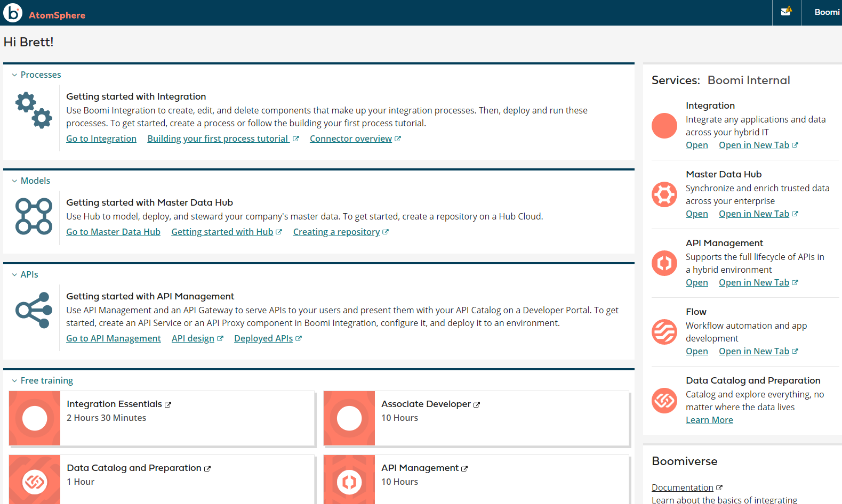Screen dimensions: 842x504
Task: Click the Integration Essentials training thumbnail
Action: tap(35, 418)
